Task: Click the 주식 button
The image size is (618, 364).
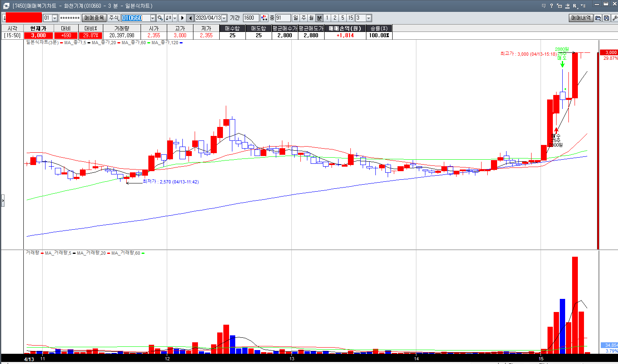Action: [114, 18]
